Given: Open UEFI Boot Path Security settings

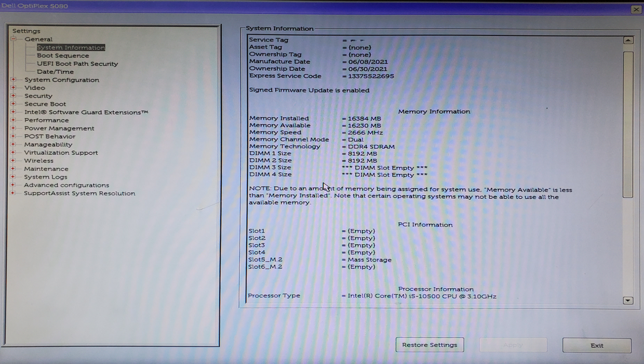Looking at the screenshot, I should tap(77, 64).
